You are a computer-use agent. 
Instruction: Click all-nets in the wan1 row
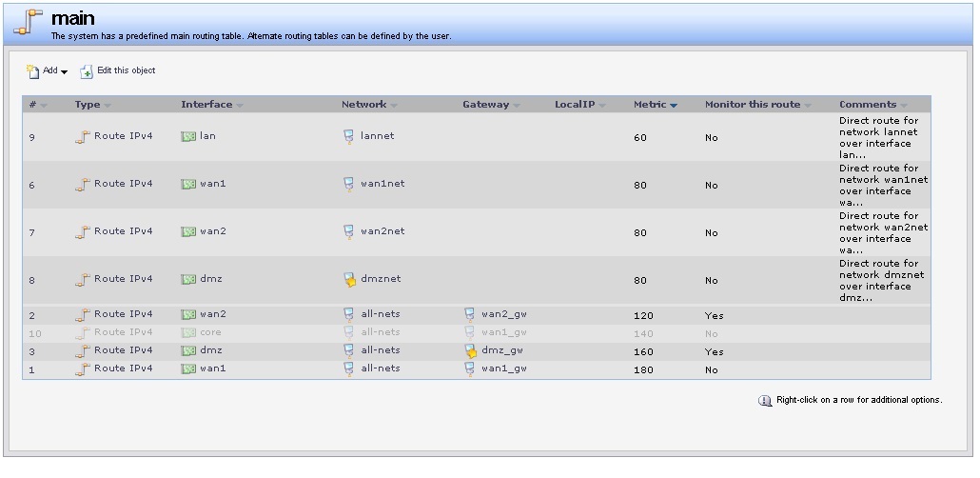click(380, 368)
